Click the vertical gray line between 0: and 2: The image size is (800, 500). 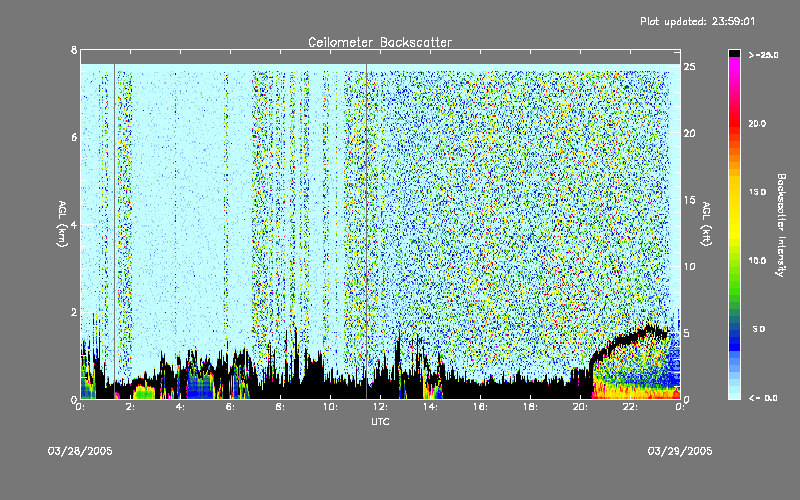tap(114, 231)
